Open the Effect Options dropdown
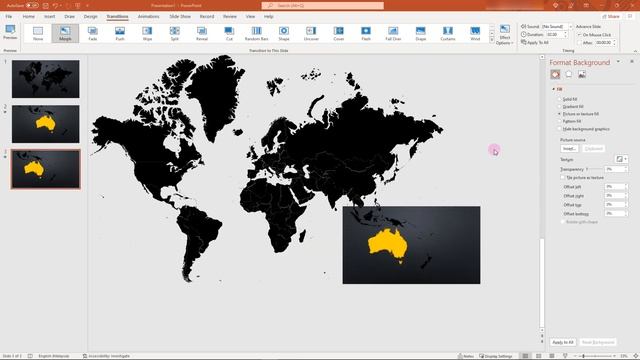This screenshot has width=640, height=360. coord(505,35)
